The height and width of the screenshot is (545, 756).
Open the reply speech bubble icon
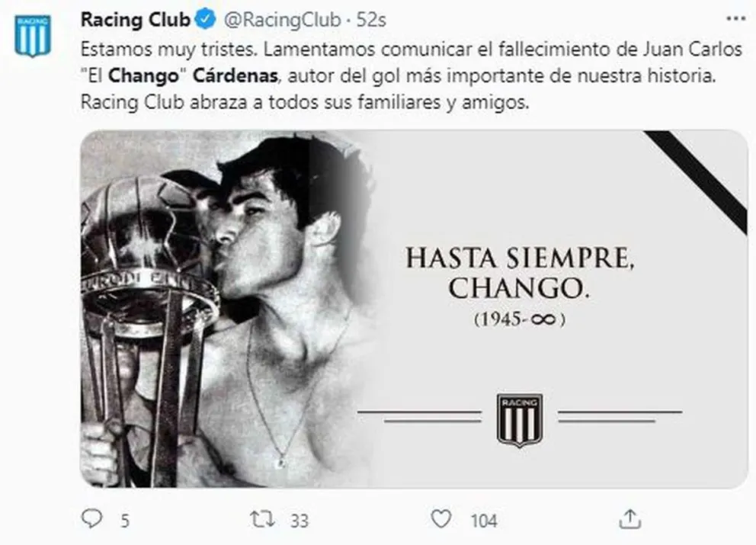coord(91,519)
